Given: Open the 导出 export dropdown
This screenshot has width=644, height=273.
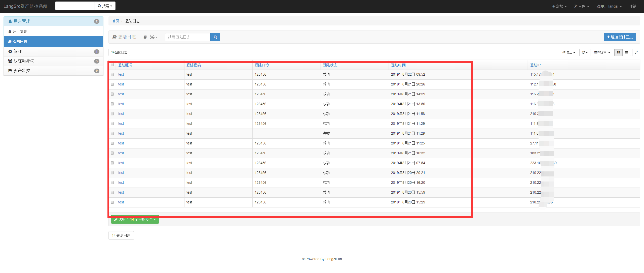Looking at the screenshot, I should [569, 52].
